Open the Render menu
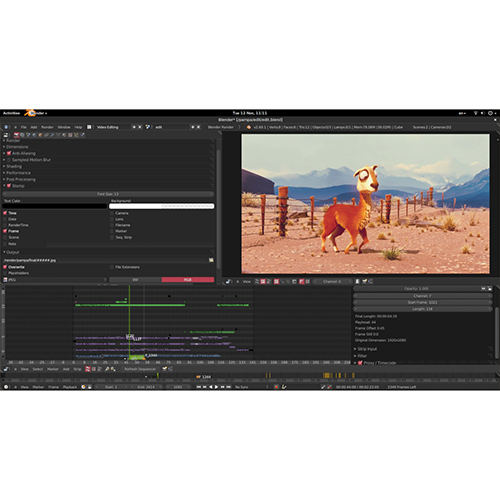The height and width of the screenshot is (500, 500). coord(47,127)
